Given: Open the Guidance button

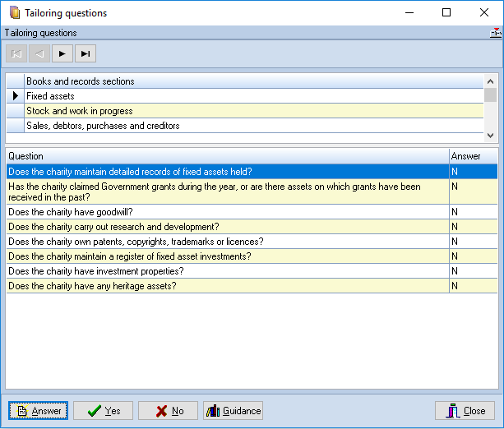Looking at the screenshot, I should coord(233,410).
